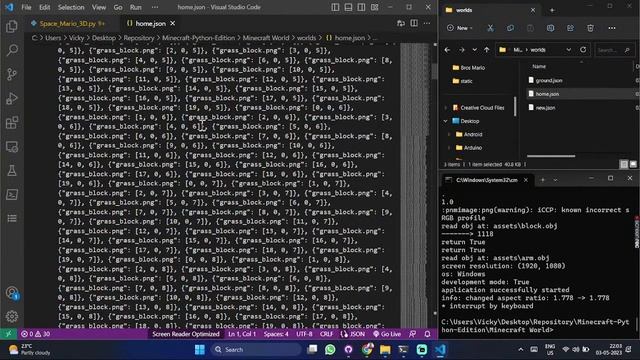Open recent locations dropdown in File Explorer

pyautogui.click(x=474, y=50)
